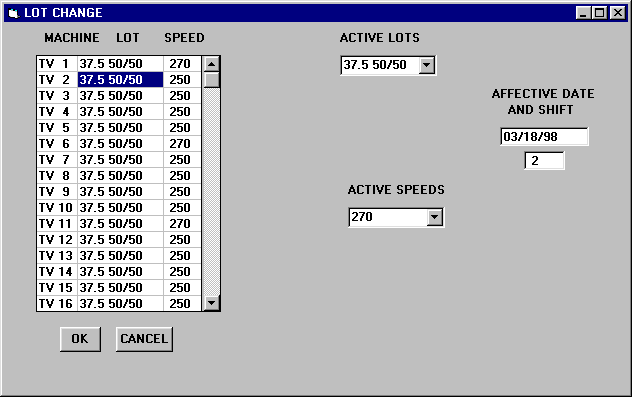This screenshot has width=632, height=397.
Task: Select lot cell in TV 16 row
Action: pyautogui.click(x=121, y=303)
